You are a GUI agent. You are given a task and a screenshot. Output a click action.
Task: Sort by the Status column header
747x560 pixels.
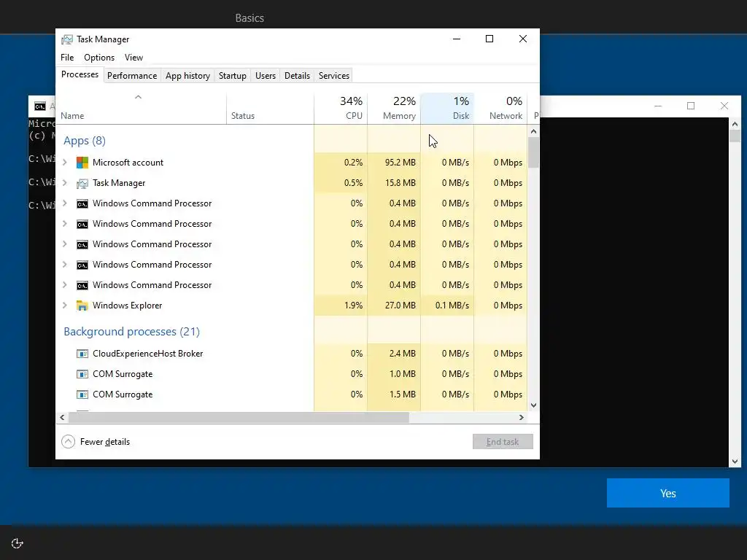point(270,108)
